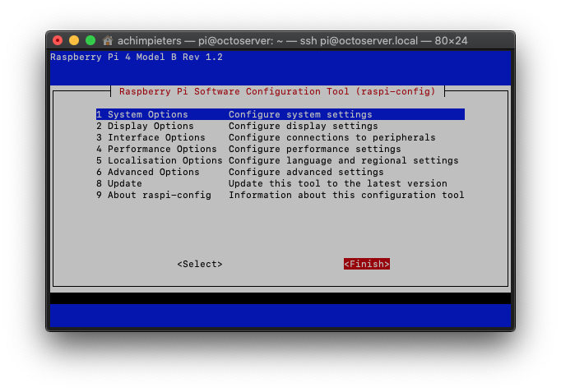Click the 'Raspberry Pi Software Configuration Tool' heading
The width and height of the screenshot is (561, 392).
[277, 91]
